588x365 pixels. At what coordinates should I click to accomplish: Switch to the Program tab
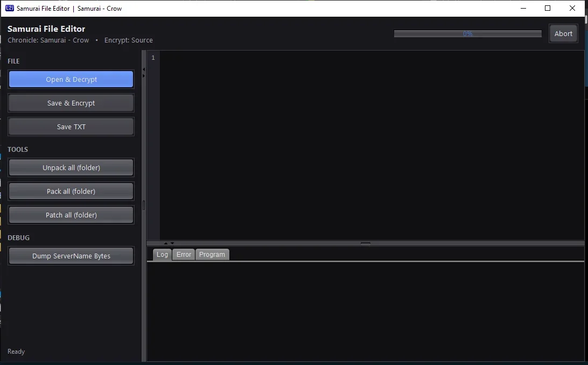click(x=212, y=255)
